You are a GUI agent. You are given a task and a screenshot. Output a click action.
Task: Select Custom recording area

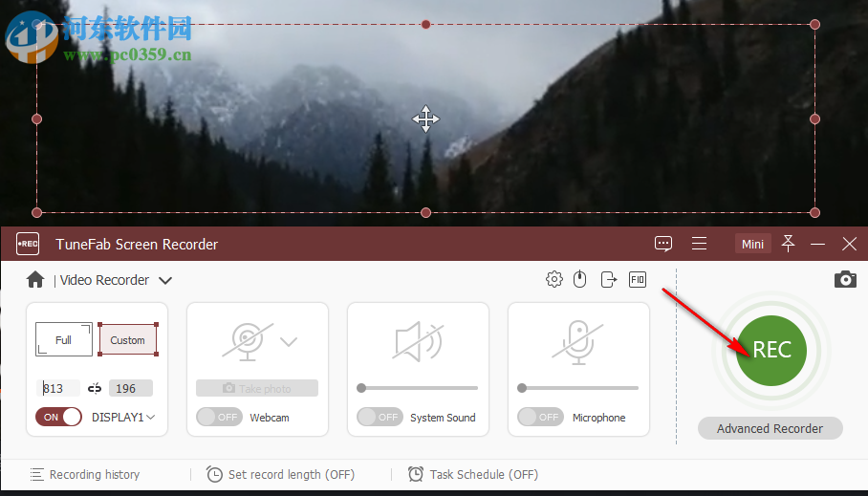[x=128, y=339]
